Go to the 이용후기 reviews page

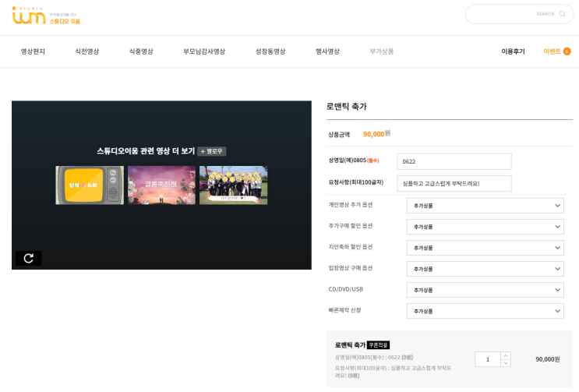pyautogui.click(x=513, y=51)
